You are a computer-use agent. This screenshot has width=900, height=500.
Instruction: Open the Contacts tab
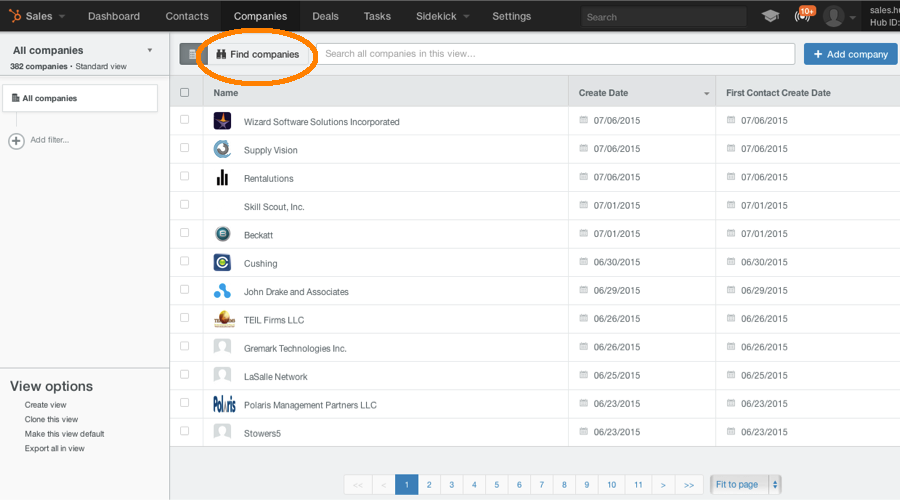[187, 16]
